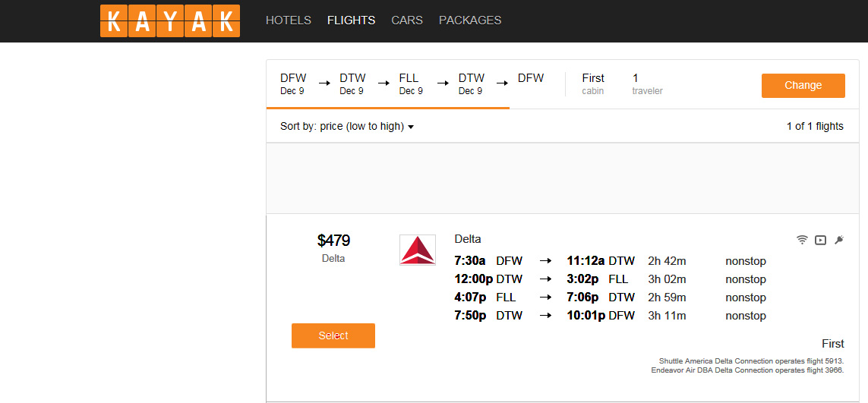
Task: Click the DFW Dec 9 origin leg
Action: tap(293, 83)
